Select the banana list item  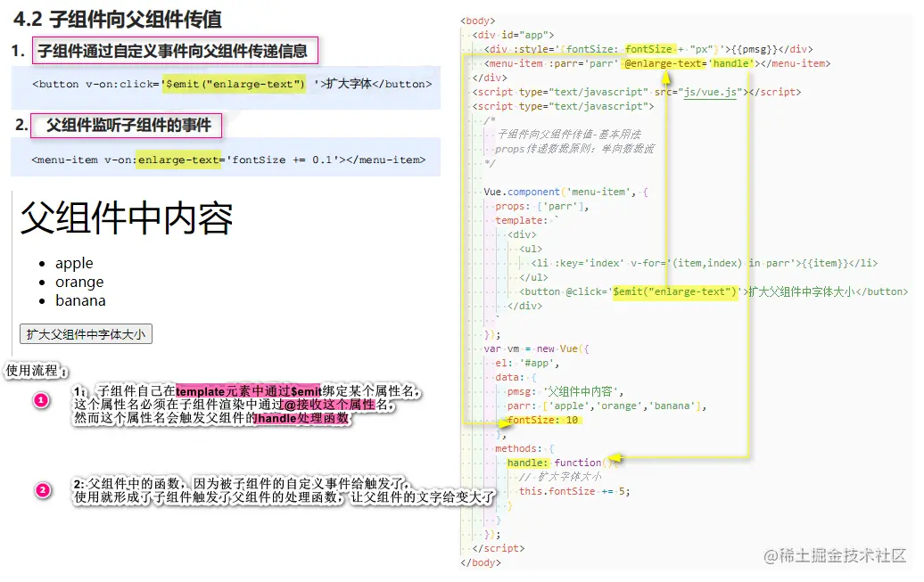[81, 300]
